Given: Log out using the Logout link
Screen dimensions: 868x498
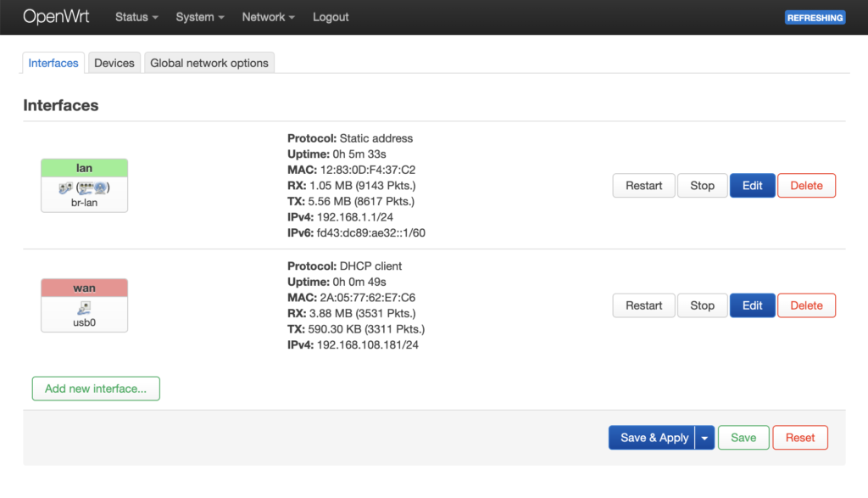Looking at the screenshot, I should pos(331,17).
